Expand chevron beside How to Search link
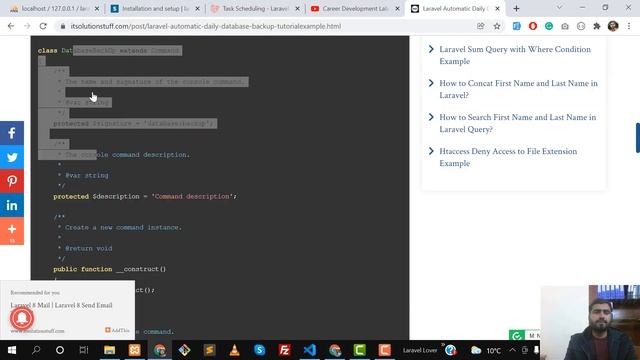Viewport: 640px width, 360px height. pyautogui.click(x=431, y=117)
